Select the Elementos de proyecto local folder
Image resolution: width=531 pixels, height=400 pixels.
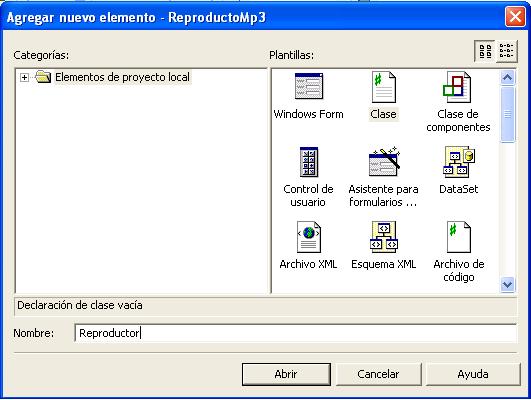(x=122, y=77)
